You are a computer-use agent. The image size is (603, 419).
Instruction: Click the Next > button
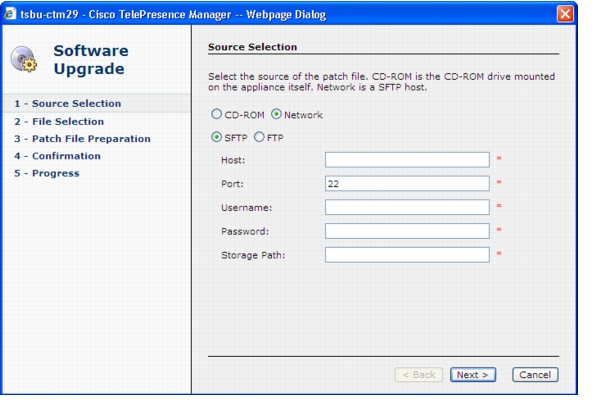point(473,375)
